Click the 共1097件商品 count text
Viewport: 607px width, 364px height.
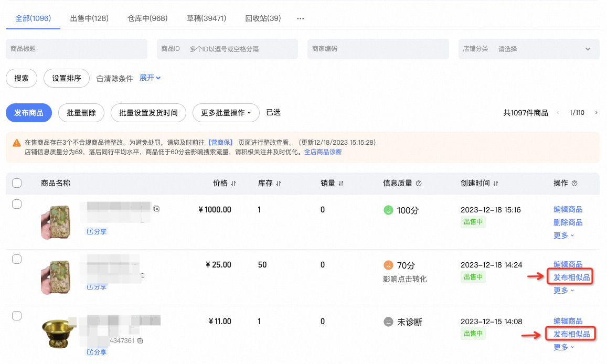pyautogui.click(x=526, y=113)
